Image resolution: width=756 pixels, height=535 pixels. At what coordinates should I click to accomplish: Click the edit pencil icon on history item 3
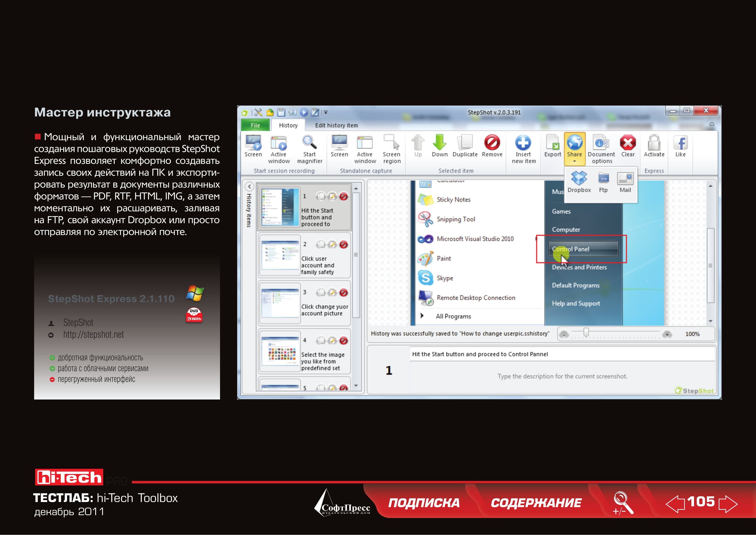click(x=332, y=293)
